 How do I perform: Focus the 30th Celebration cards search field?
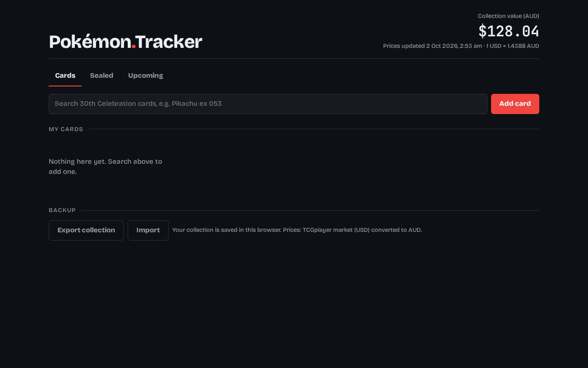tap(268, 104)
